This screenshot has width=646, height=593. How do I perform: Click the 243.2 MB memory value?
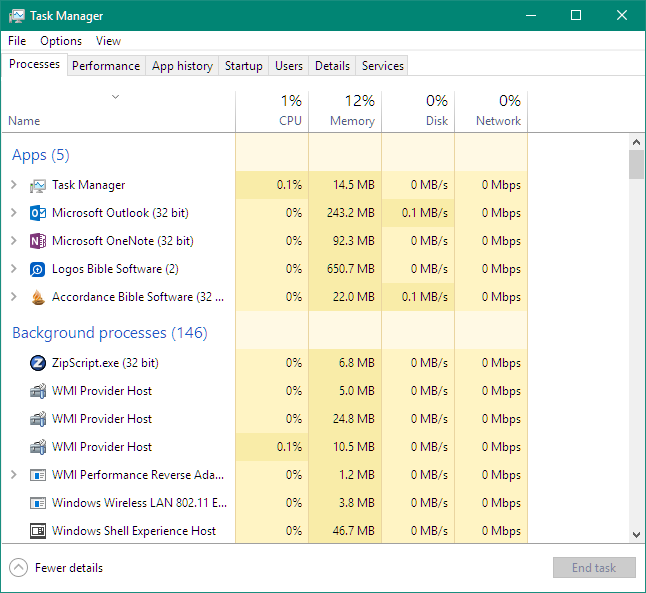coord(351,213)
